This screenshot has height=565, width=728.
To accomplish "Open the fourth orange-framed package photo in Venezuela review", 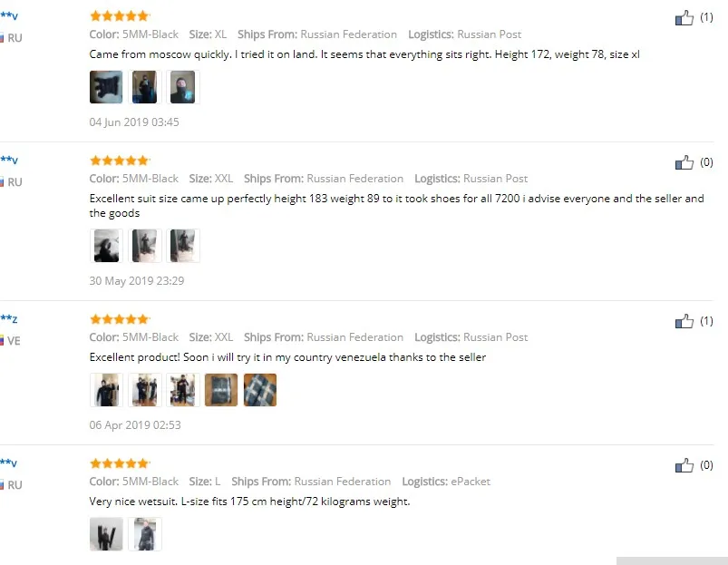I will click(221, 390).
